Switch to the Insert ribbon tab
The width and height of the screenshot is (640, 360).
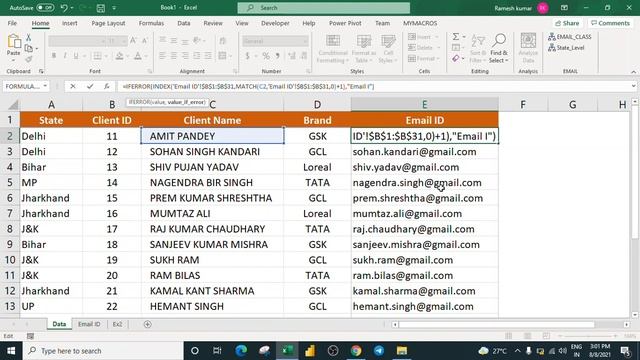click(x=70, y=23)
